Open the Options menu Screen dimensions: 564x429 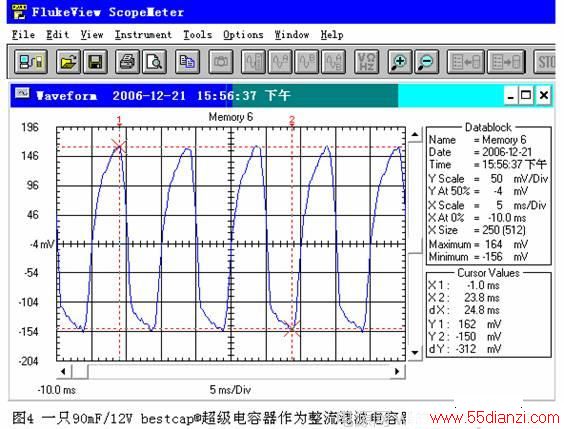(x=243, y=35)
